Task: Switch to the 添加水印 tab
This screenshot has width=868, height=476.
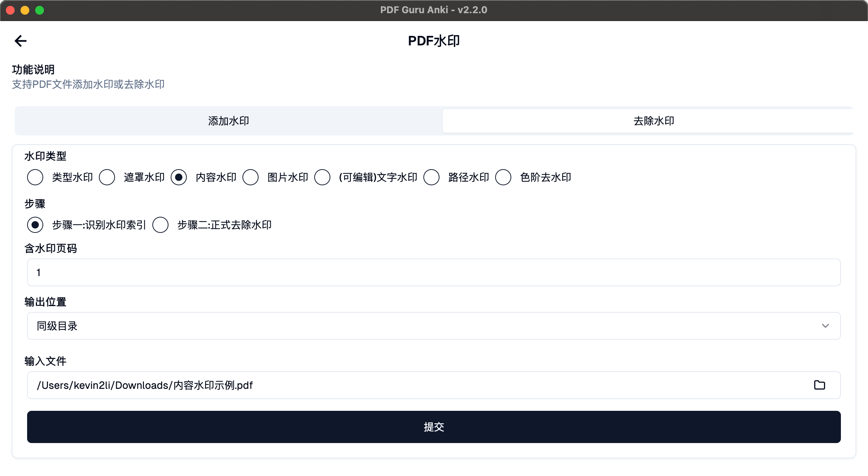Action: [229, 121]
